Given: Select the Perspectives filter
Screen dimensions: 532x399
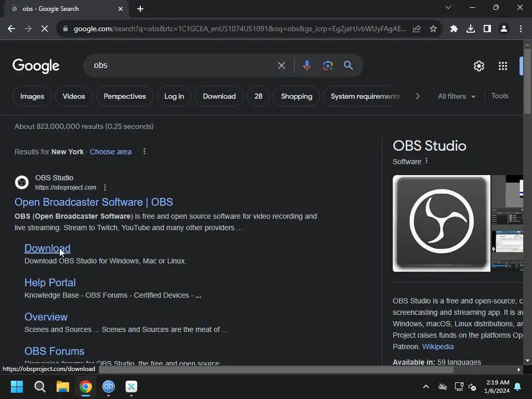Looking at the screenshot, I should click(125, 96).
